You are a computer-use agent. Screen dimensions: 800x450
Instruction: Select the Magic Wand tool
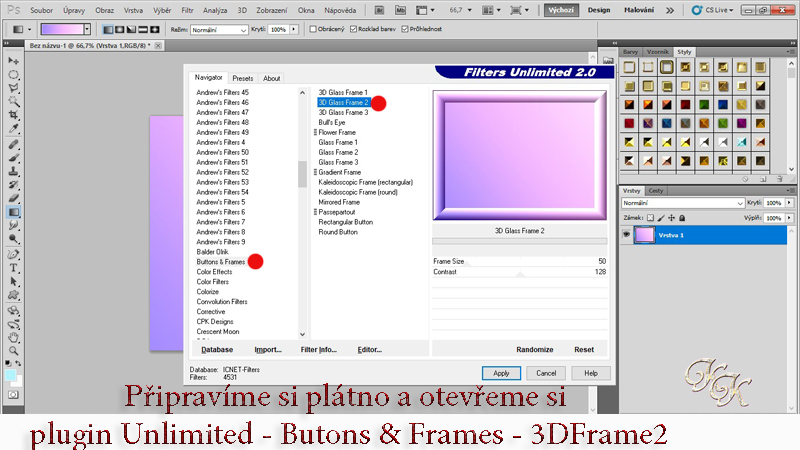[x=13, y=102]
